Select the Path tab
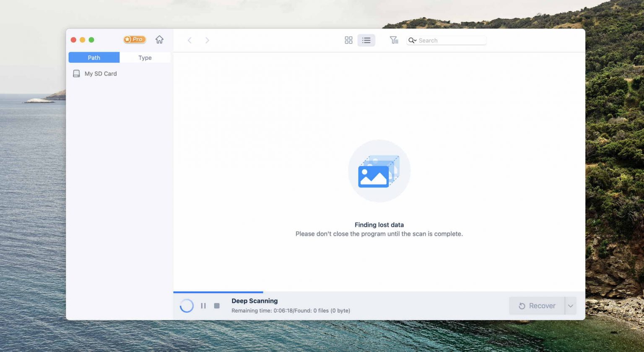The image size is (644, 352). (94, 57)
